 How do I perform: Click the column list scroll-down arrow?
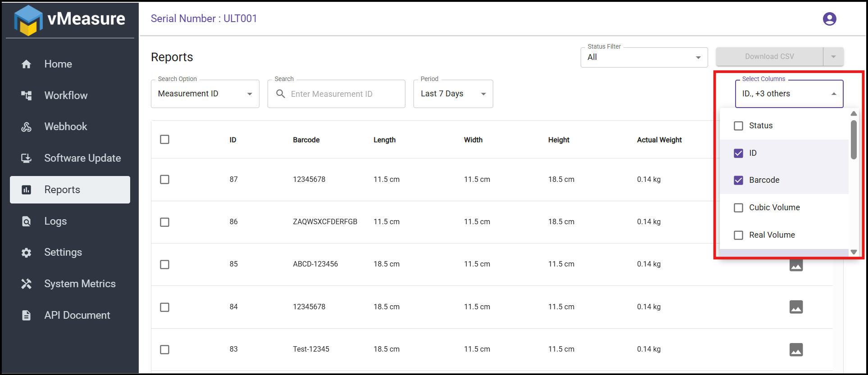[854, 252]
